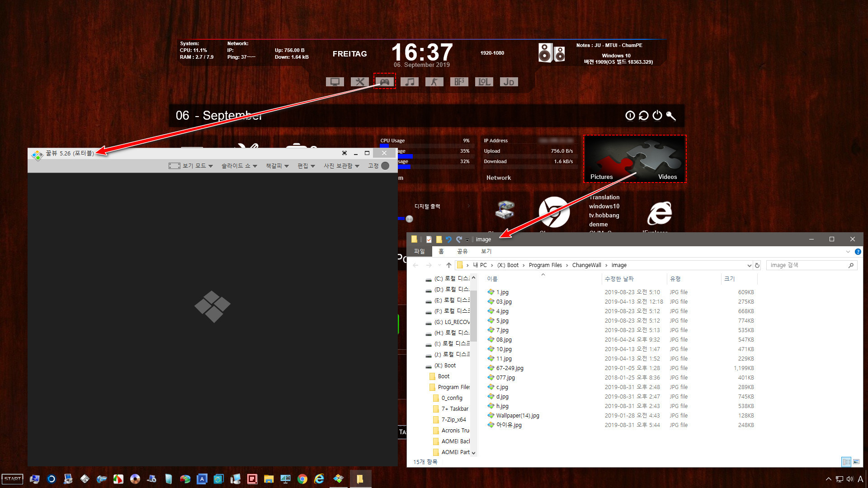Expand the Explorer ribbon with the chevron

tap(848, 252)
